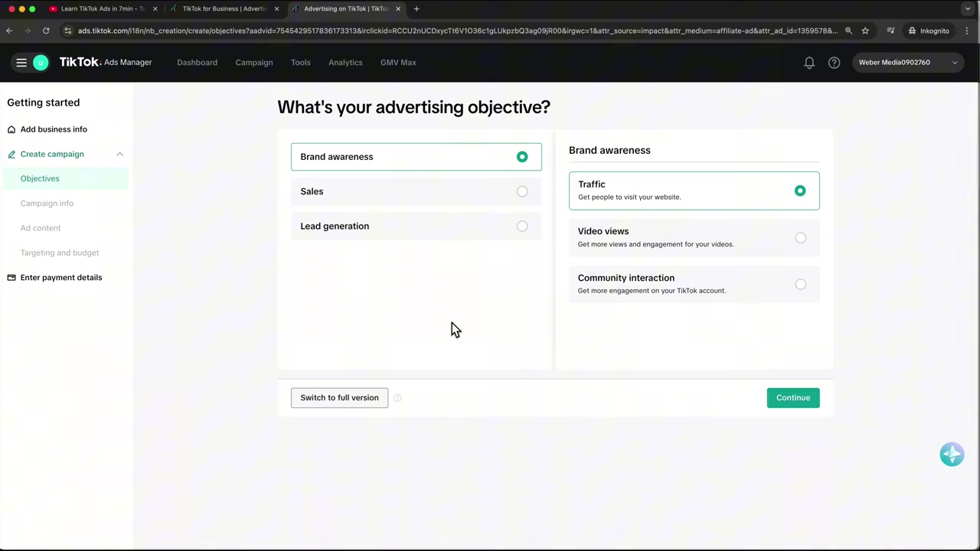Open a new browser tab
This screenshot has height=551, width=980.
point(416,8)
